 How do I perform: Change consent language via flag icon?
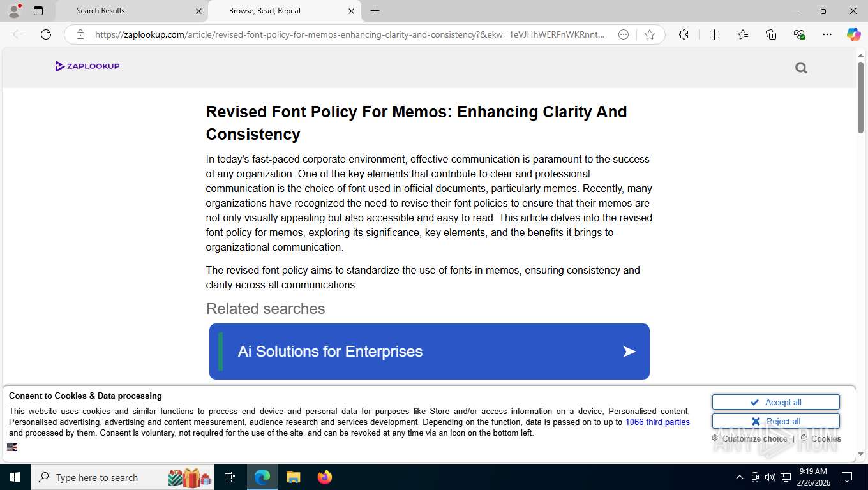[12, 447]
